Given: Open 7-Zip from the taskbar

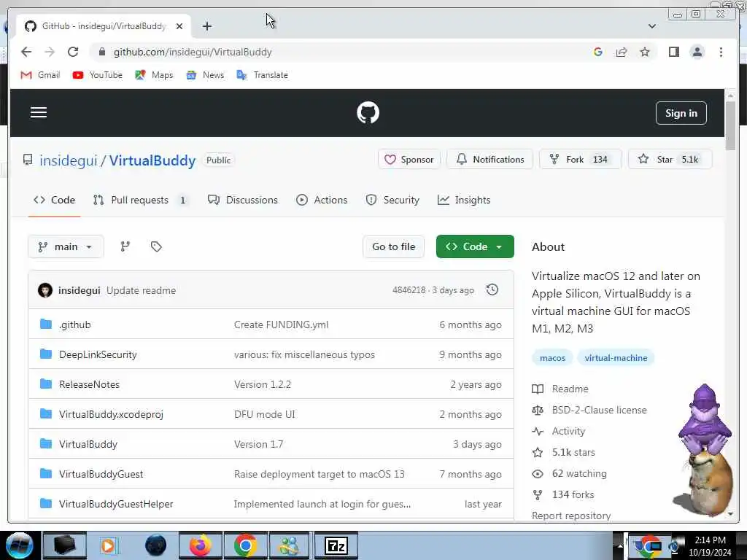Looking at the screenshot, I should pyautogui.click(x=336, y=545).
